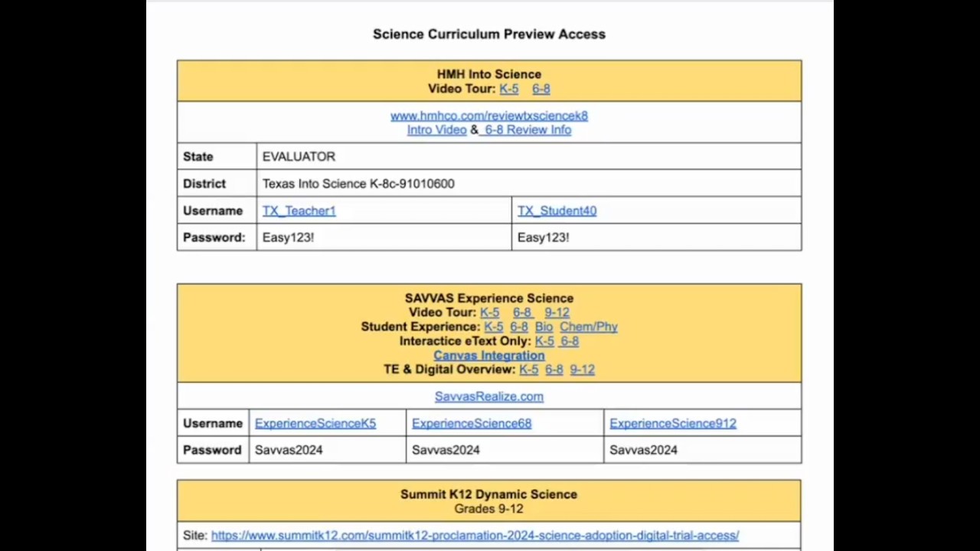
Task: Click Easy123! password under TX_Teacher1
Action: pyautogui.click(x=288, y=237)
